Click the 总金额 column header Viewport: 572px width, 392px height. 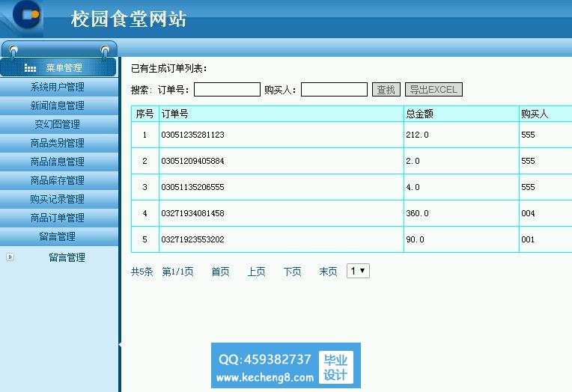pyautogui.click(x=461, y=114)
